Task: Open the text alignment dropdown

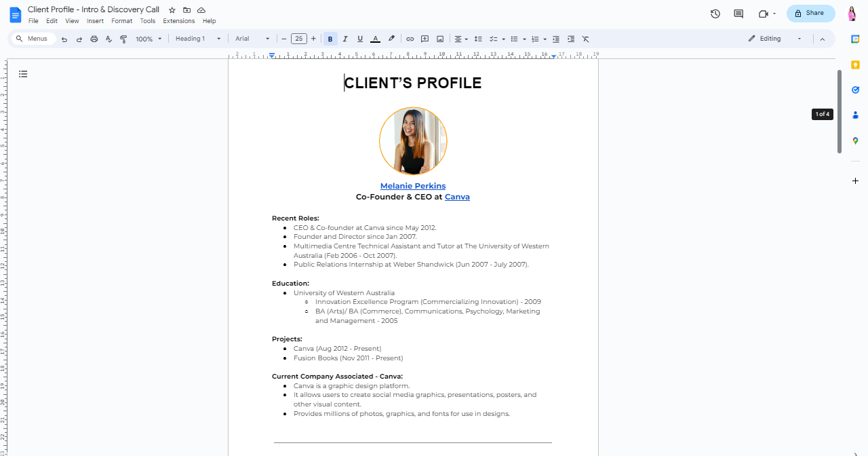Action: (x=461, y=39)
